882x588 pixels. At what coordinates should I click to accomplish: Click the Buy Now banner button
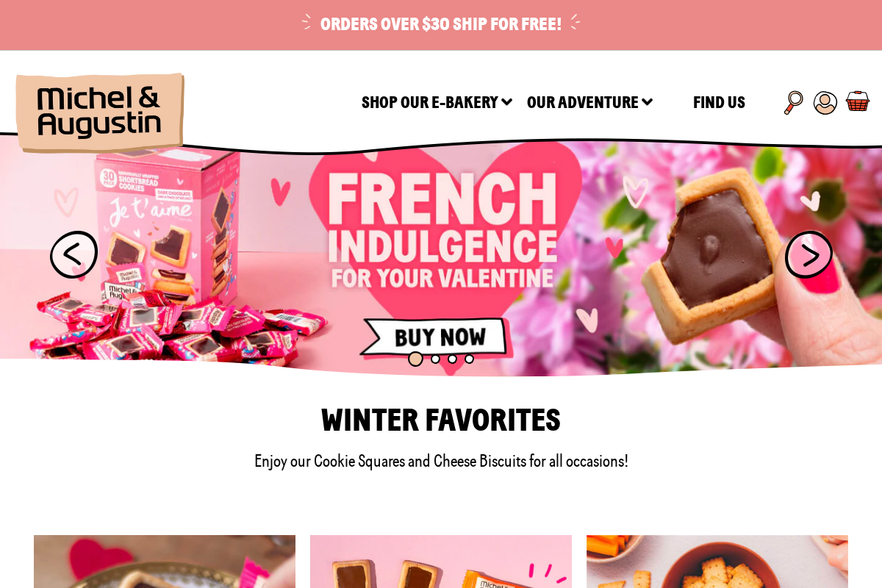tap(434, 337)
